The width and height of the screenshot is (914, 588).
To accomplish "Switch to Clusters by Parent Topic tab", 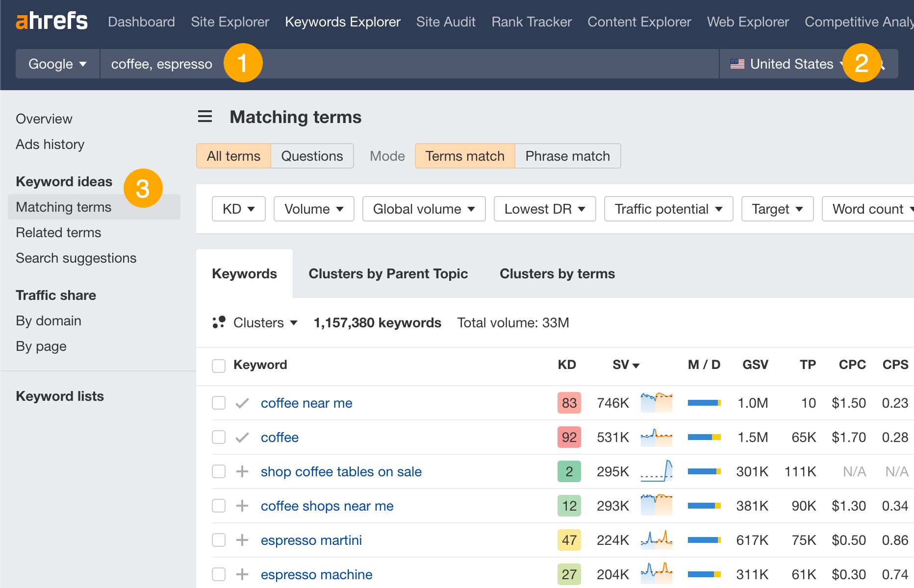I will click(388, 273).
